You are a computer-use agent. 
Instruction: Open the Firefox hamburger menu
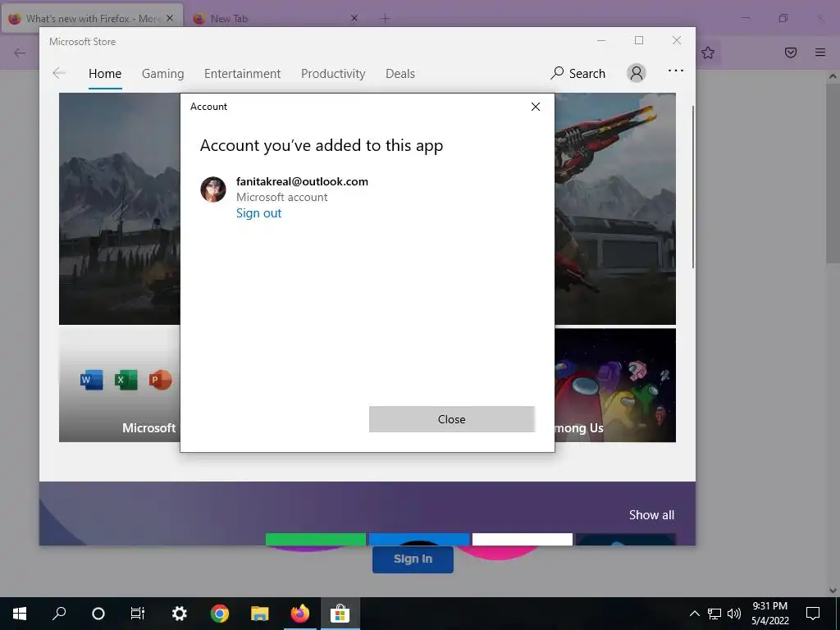tap(820, 52)
